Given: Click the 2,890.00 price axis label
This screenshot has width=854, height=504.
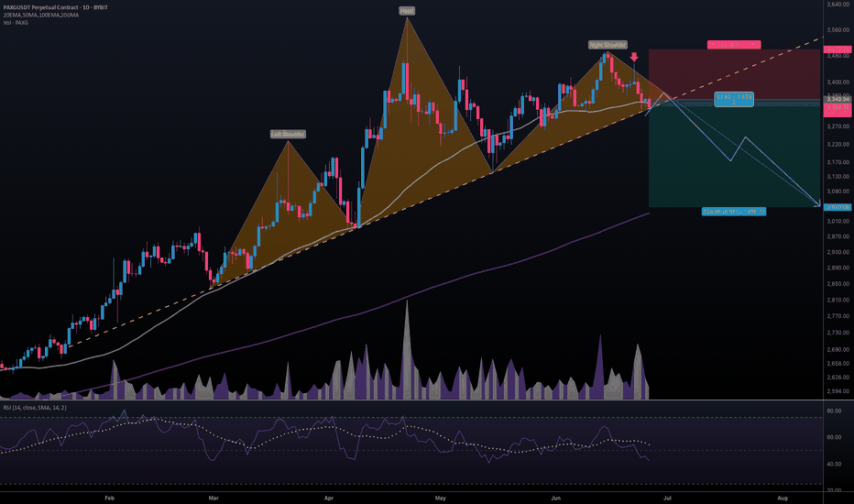Looking at the screenshot, I should coord(838,268).
